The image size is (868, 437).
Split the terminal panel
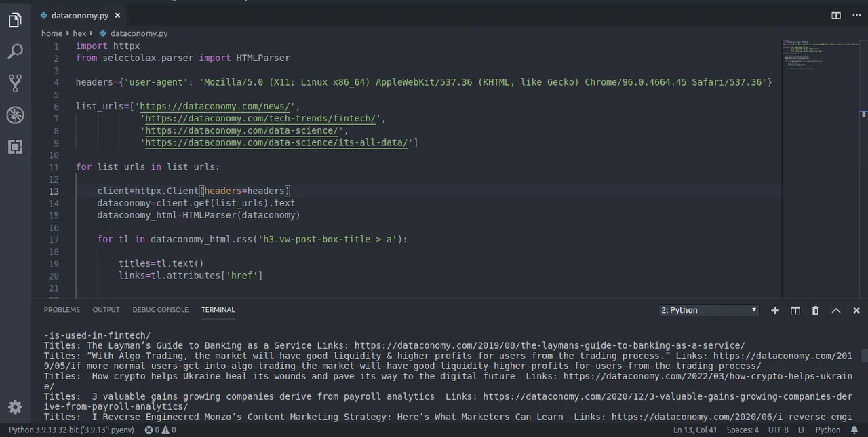point(795,310)
